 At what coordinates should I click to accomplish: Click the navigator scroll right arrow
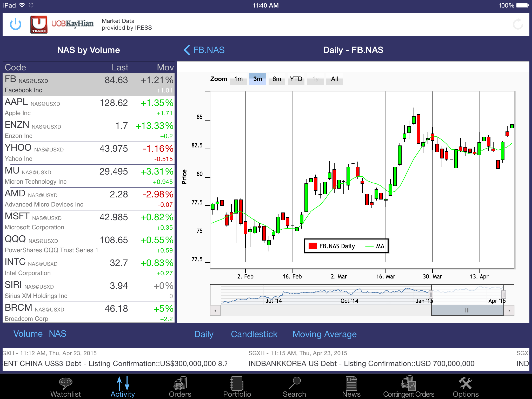pos(509,310)
